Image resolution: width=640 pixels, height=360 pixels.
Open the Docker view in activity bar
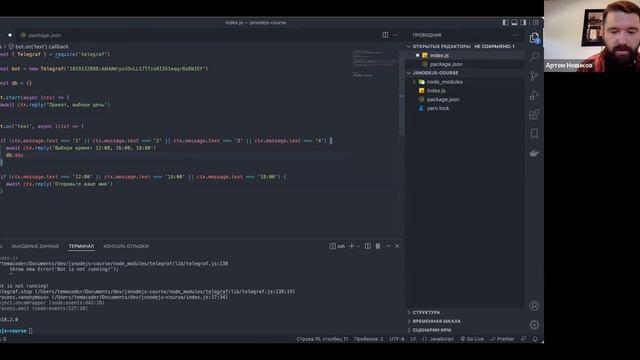[x=534, y=153]
